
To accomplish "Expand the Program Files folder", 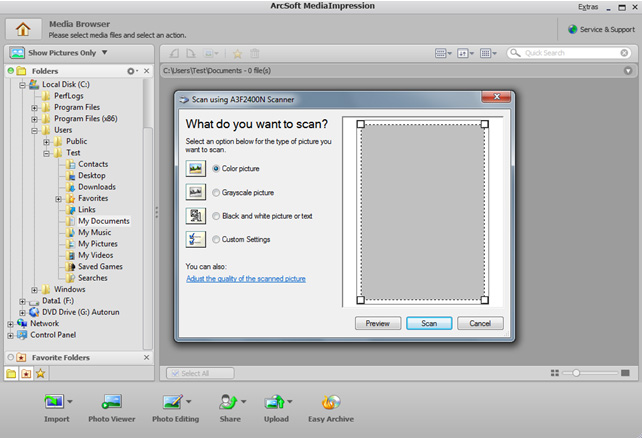I will pyautogui.click(x=34, y=108).
